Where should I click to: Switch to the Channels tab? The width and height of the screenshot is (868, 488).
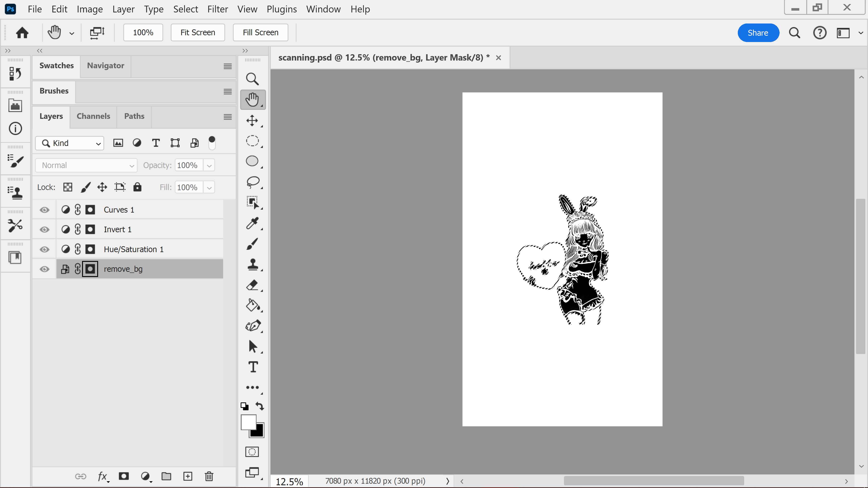(93, 116)
